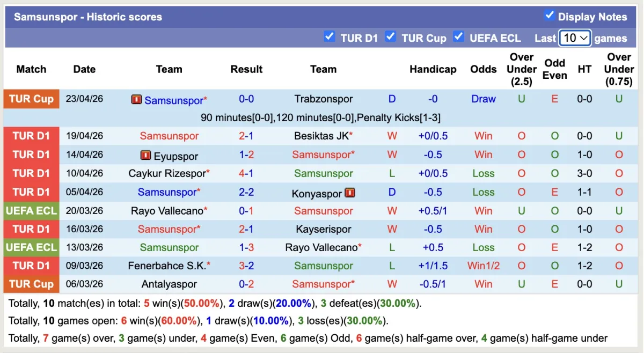Click the Kayserispor team name
Viewport: 644px width, 353px height.
[x=324, y=229]
